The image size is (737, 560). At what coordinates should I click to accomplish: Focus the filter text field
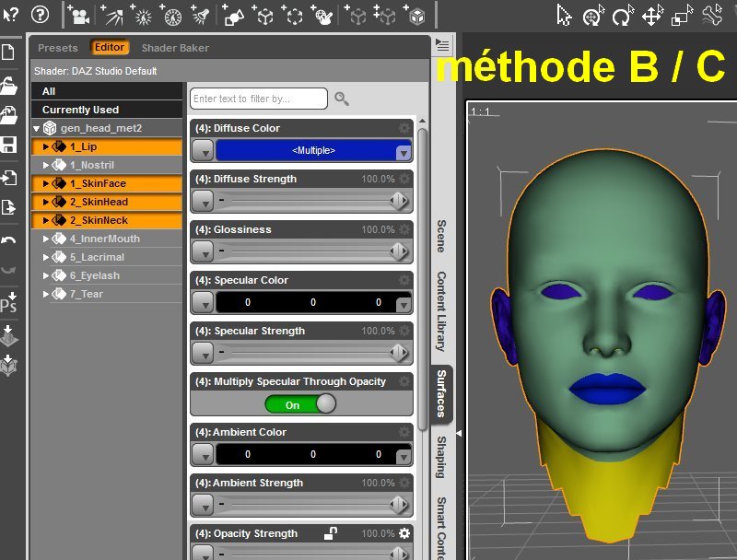pos(259,99)
